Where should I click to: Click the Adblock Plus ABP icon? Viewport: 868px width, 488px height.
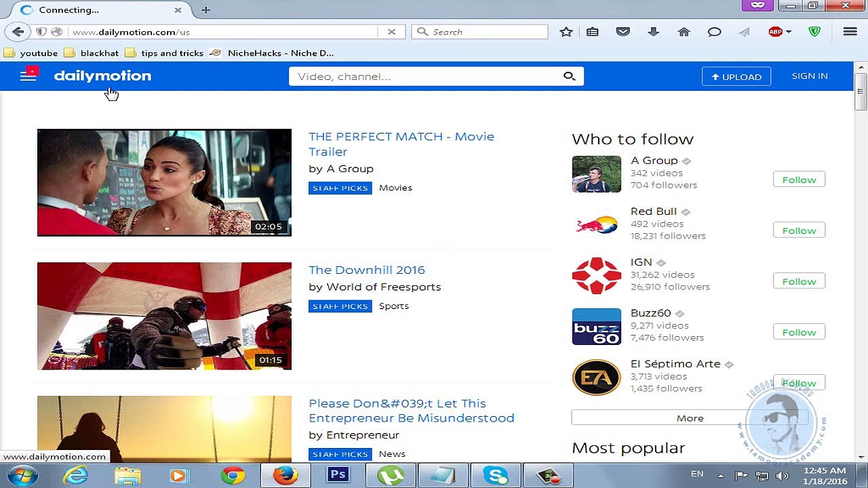tap(776, 32)
